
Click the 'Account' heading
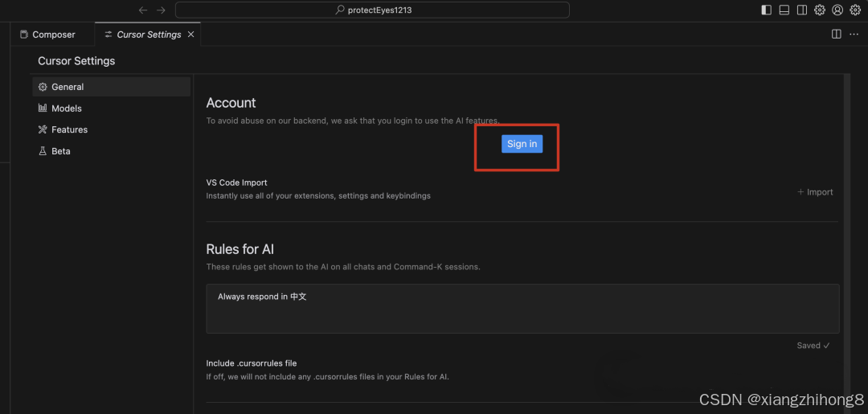pos(231,103)
